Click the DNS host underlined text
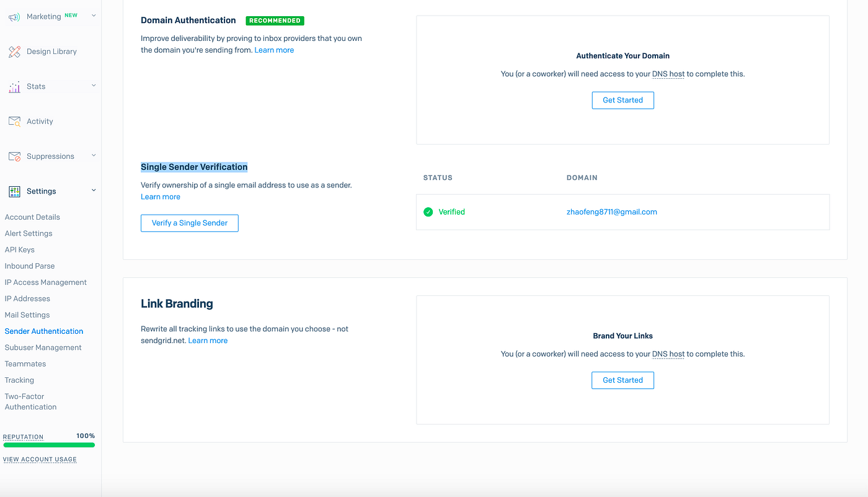Viewport: 868px width, 497px height. 668,74
